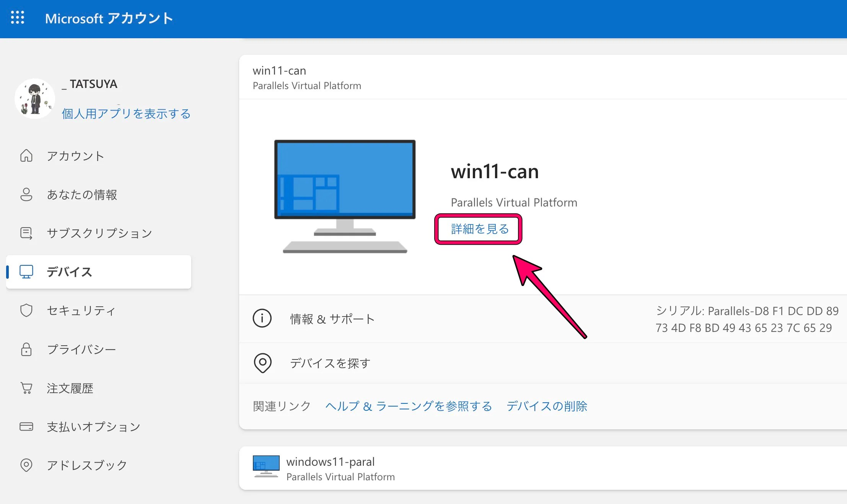Image resolution: width=847 pixels, height=504 pixels.
Task: Click the location pin icon for アドレスブック
Action: 26,465
